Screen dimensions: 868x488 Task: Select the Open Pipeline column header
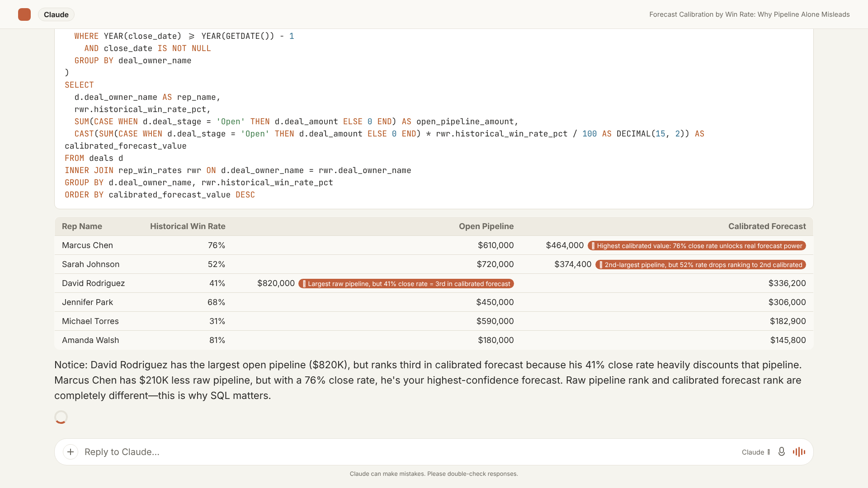coord(486,226)
